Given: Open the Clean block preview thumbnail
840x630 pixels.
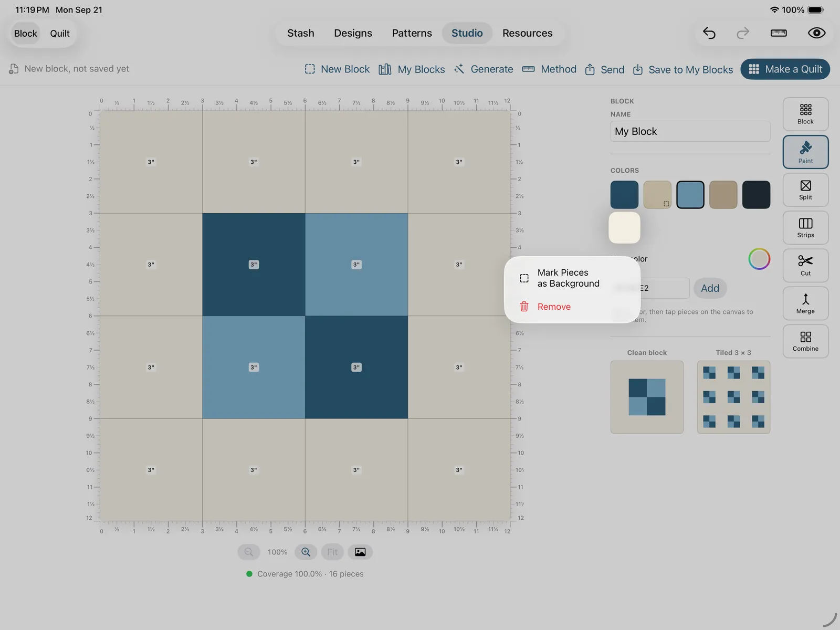Looking at the screenshot, I should (x=647, y=397).
